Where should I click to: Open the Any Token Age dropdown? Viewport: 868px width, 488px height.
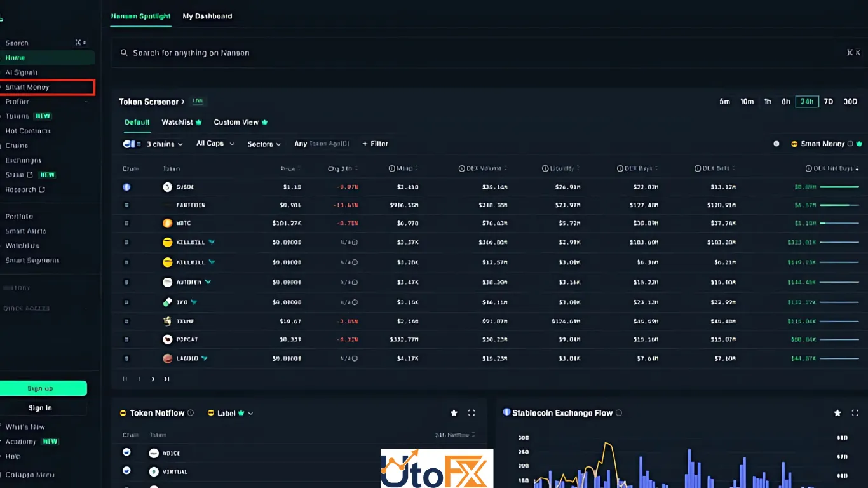coord(322,144)
